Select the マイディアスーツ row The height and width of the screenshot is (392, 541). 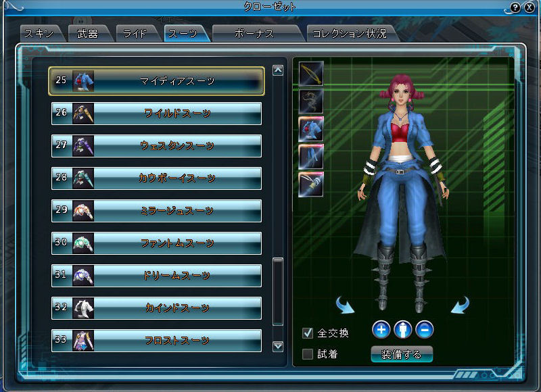click(157, 81)
